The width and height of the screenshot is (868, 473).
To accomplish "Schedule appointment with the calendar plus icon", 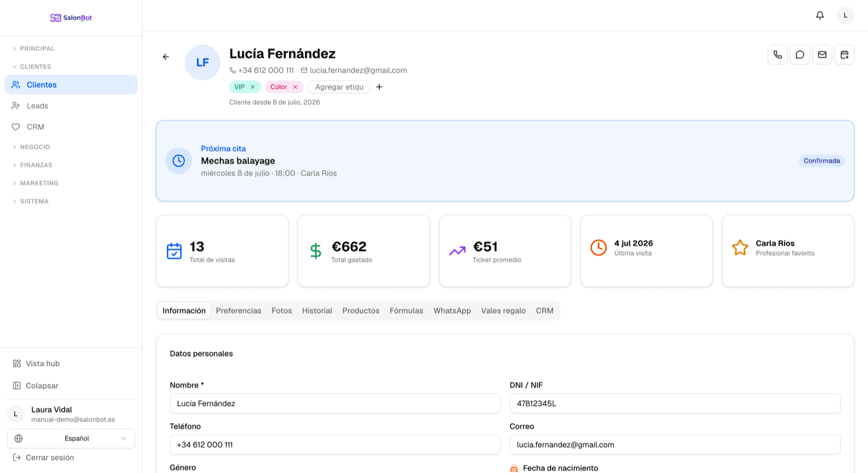I will tap(844, 55).
